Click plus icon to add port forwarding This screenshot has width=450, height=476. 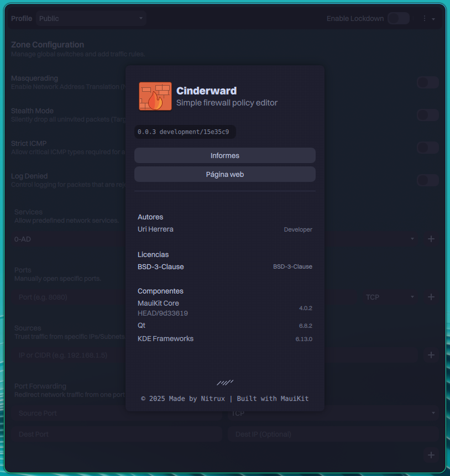pyautogui.click(x=431, y=455)
